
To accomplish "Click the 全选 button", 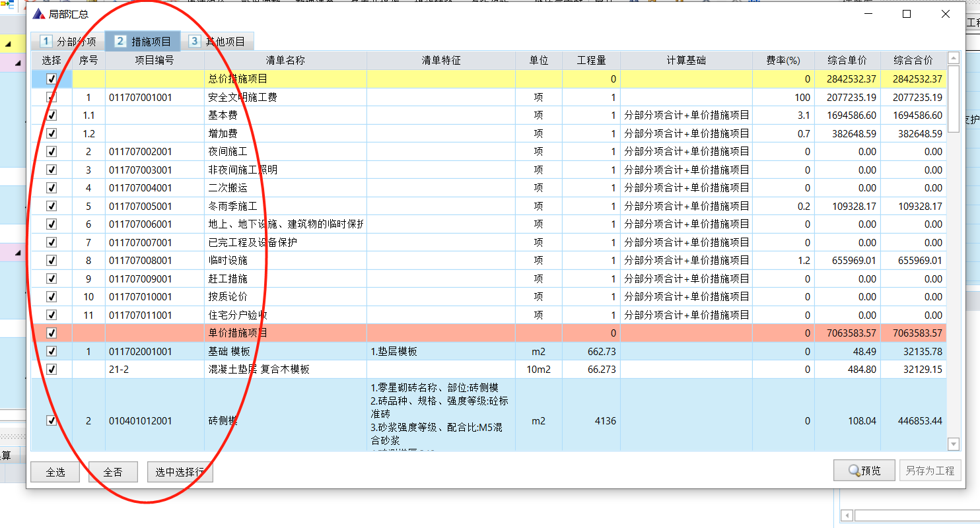I will [55, 472].
